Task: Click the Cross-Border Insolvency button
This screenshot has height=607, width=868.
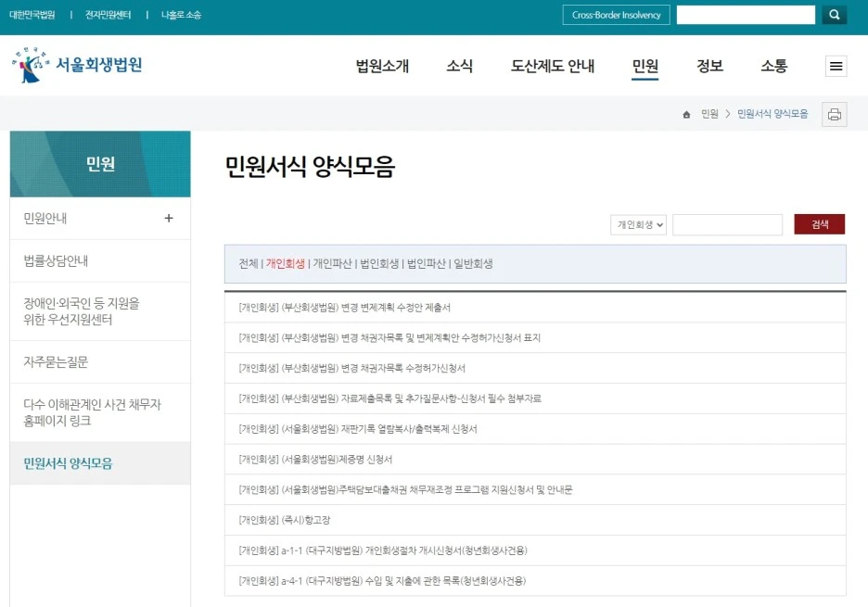Action: click(x=616, y=14)
